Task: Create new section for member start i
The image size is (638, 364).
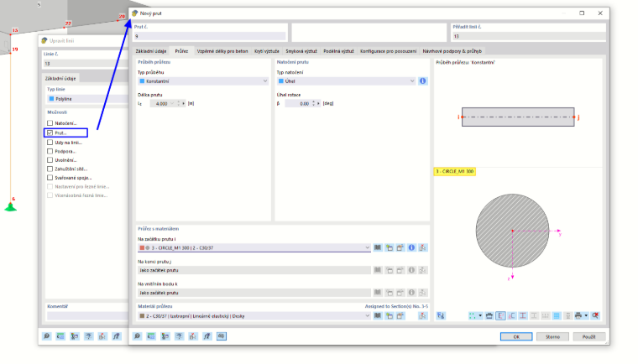Action: pos(390,247)
